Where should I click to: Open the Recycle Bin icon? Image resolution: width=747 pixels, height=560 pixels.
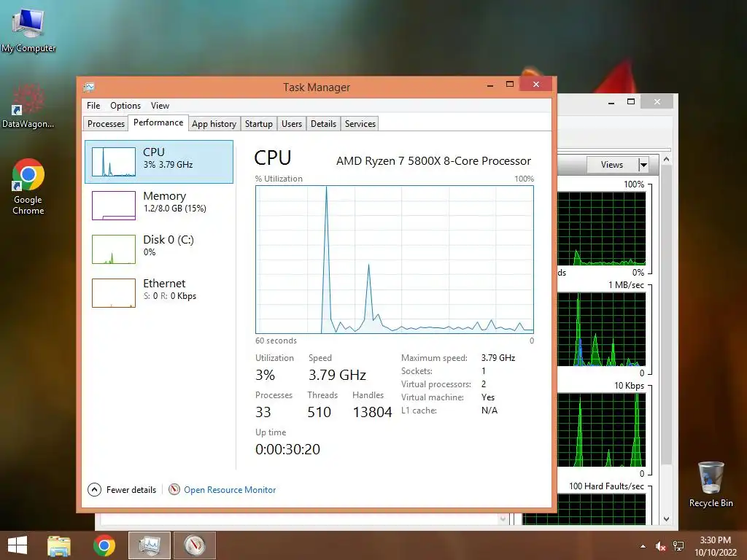coord(711,484)
